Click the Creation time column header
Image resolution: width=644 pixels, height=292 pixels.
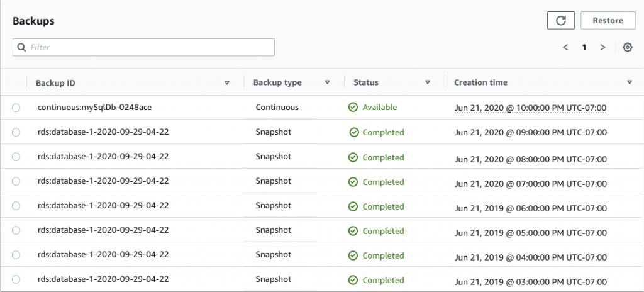coord(480,82)
